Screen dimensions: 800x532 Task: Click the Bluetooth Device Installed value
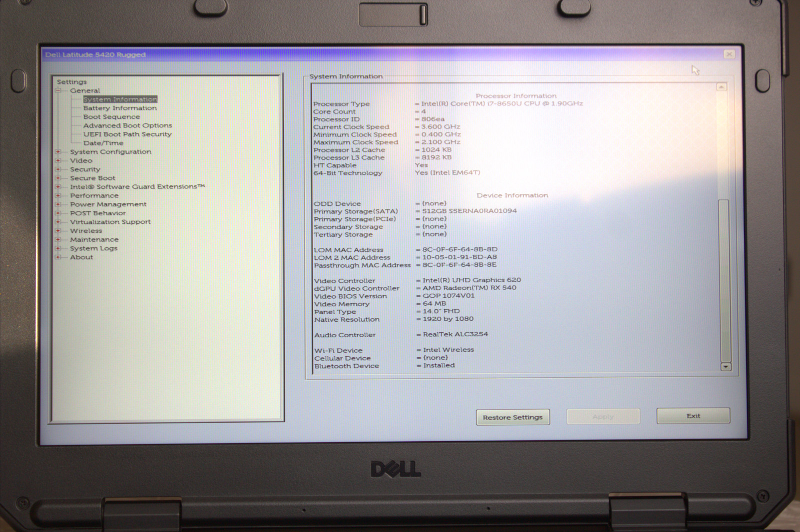(x=439, y=365)
